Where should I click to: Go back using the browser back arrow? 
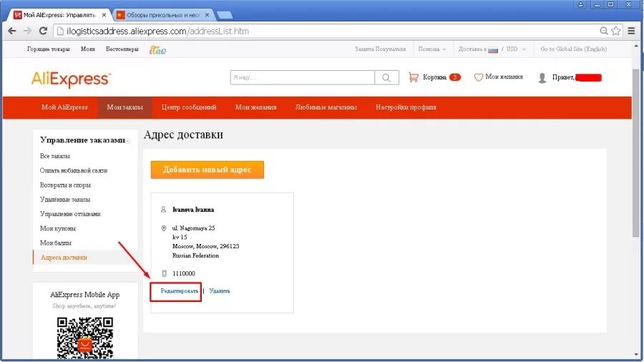tap(12, 31)
